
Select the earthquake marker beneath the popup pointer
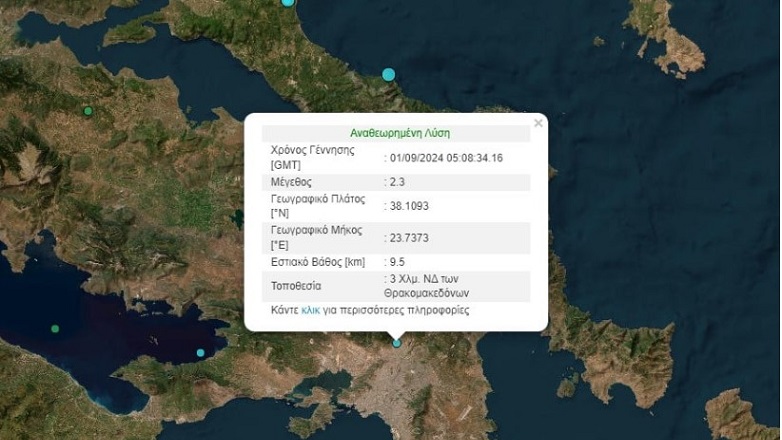(396, 343)
